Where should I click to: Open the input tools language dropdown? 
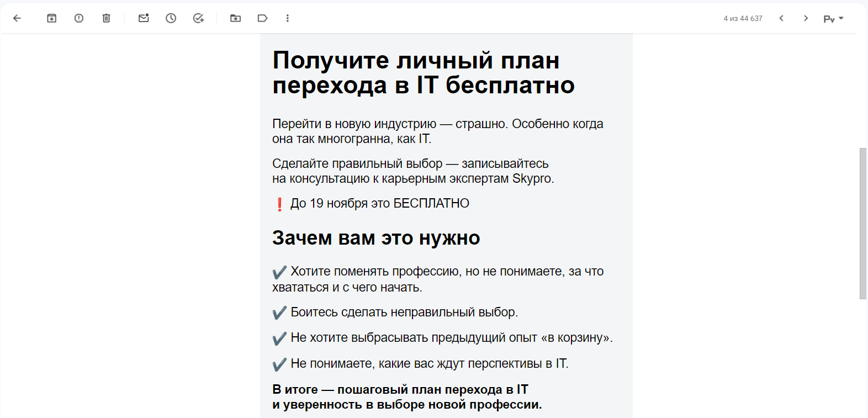[833, 19]
